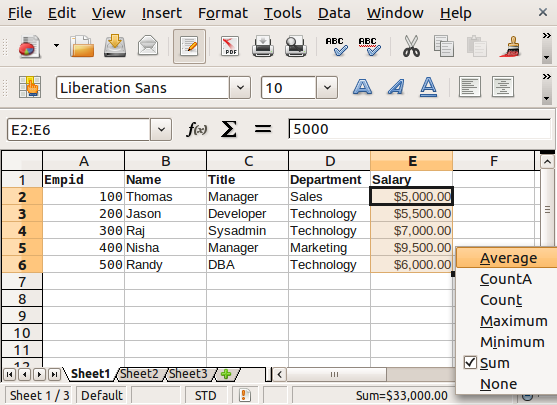This screenshot has height=405, width=557.
Task: Click the formula input line showing 5000
Action: [420, 129]
